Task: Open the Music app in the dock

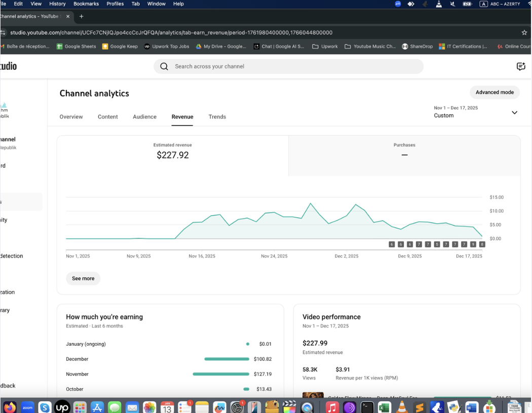Action: coord(332,407)
